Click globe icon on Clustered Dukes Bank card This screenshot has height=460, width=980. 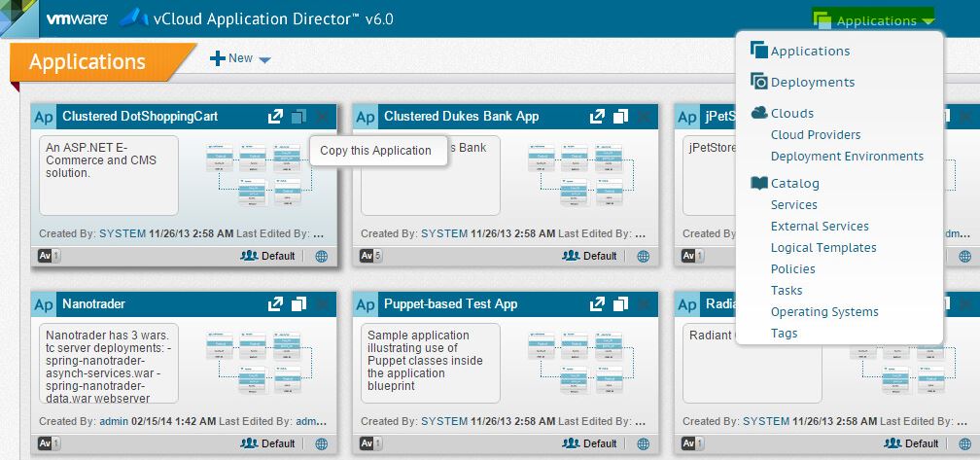click(644, 256)
